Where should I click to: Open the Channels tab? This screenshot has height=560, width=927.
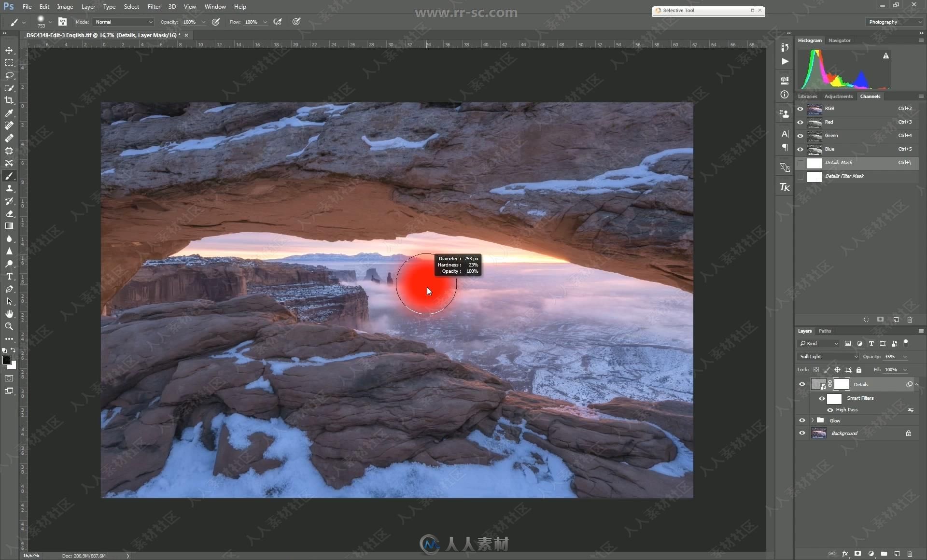[x=870, y=96]
